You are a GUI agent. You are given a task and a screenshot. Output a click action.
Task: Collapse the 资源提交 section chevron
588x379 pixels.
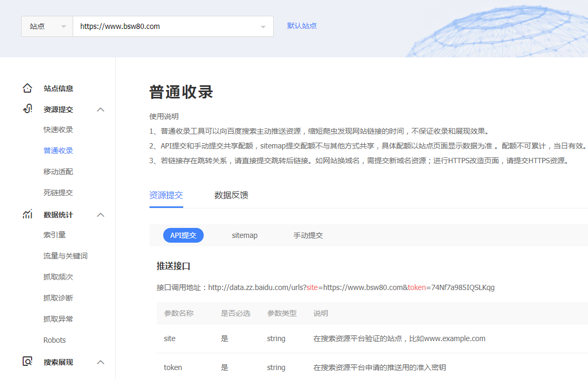(x=101, y=109)
